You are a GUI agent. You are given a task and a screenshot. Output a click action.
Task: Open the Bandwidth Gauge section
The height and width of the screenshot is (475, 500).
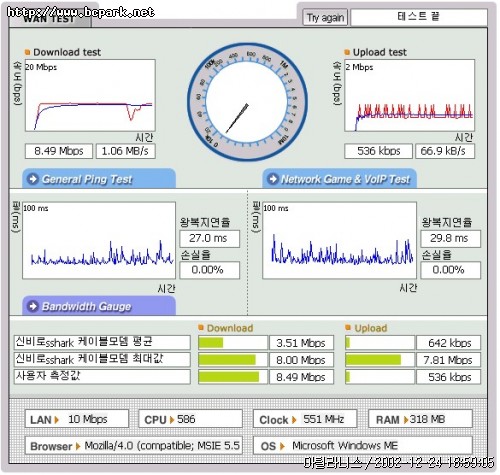[99, 306]
